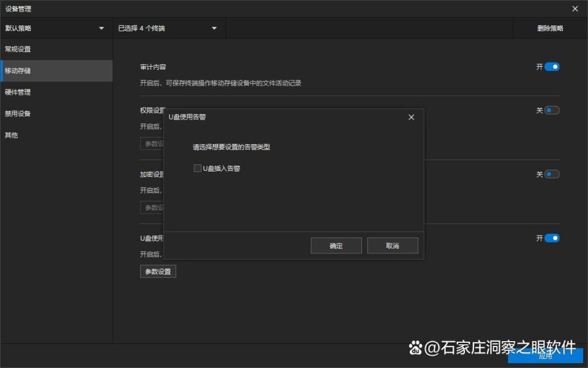Switch to 禁用设备 section
Screen dimensions: 588x368
(x=56, y=113)
